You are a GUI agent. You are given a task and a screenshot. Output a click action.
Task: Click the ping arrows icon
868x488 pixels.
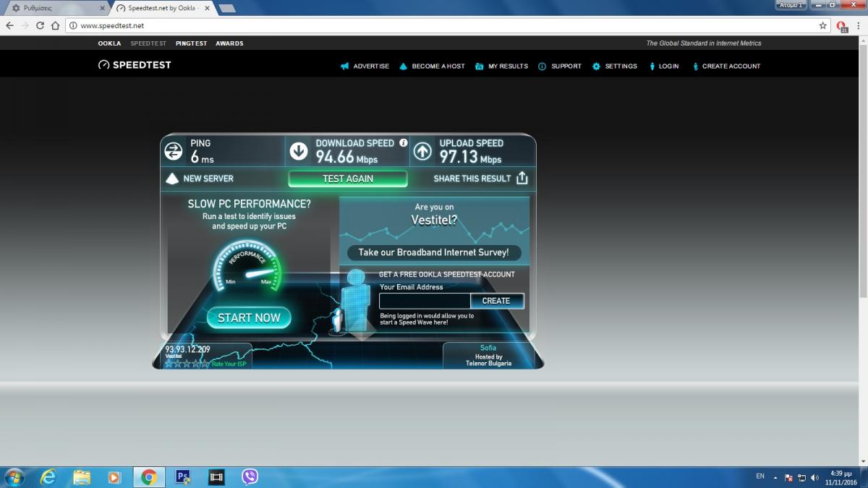click(174, 151)
